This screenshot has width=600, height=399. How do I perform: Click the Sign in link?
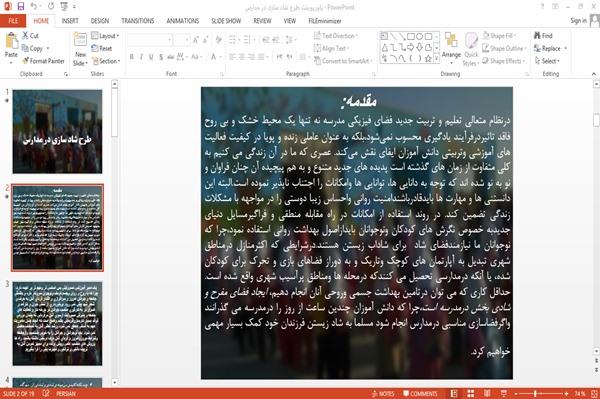tap(578, 21)
